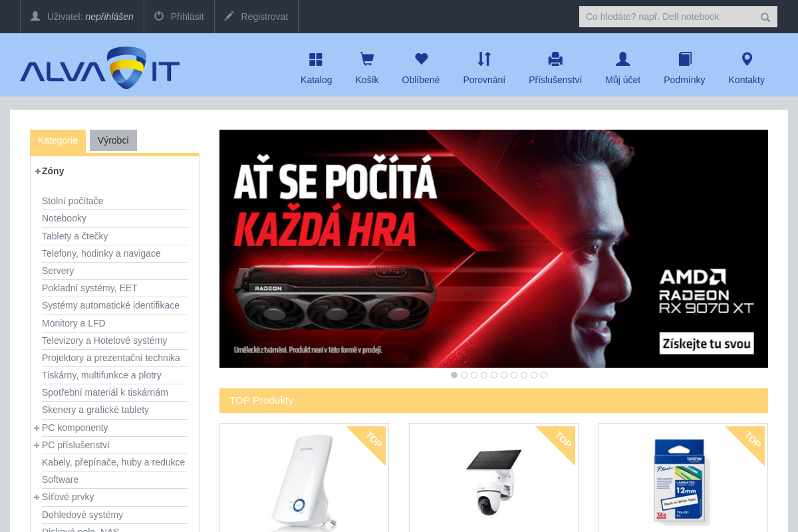This screenshot has height=532, width=798.
Task: Click the Oblíbené menu label
Action: pos(421,80)
